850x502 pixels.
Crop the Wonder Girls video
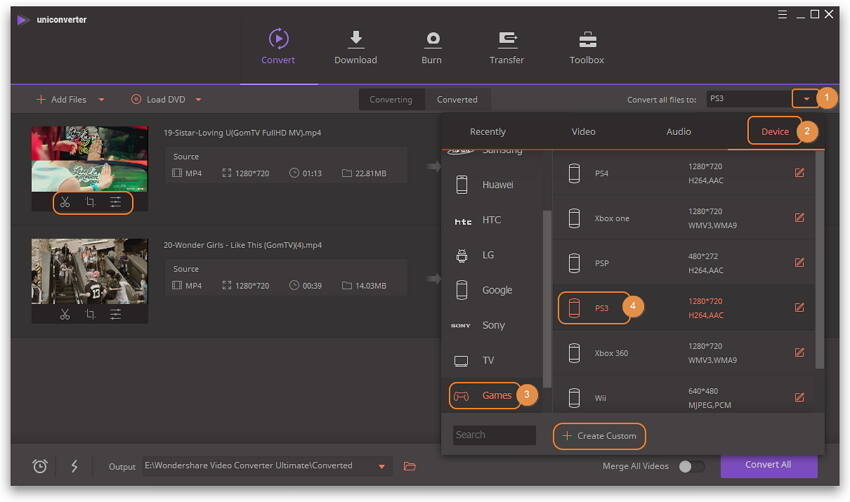click(x=90, y=314)
